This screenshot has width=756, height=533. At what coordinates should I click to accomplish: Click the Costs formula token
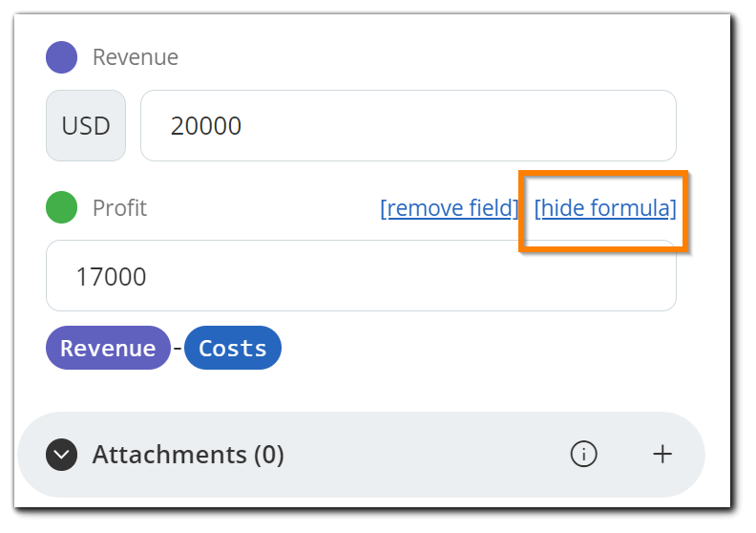[x=233, y=348]
